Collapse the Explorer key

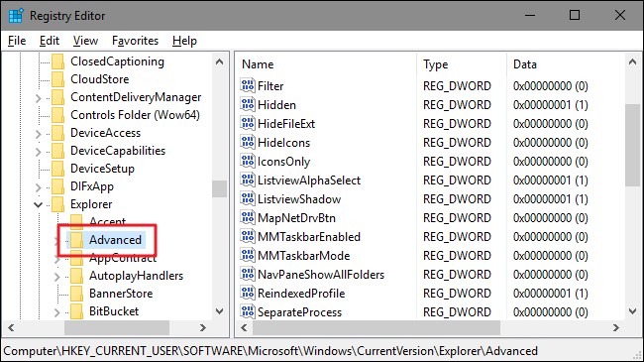(39, 204)
